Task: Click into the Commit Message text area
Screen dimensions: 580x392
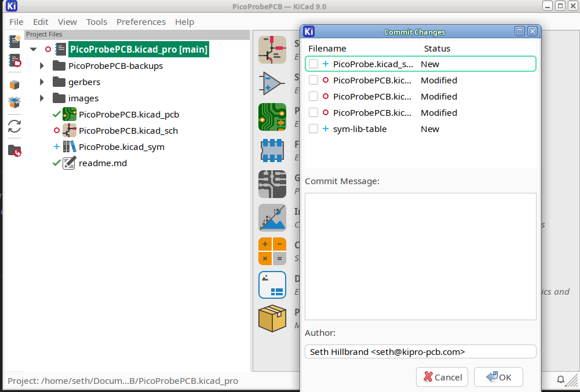Action: click(x=420, y=257)
